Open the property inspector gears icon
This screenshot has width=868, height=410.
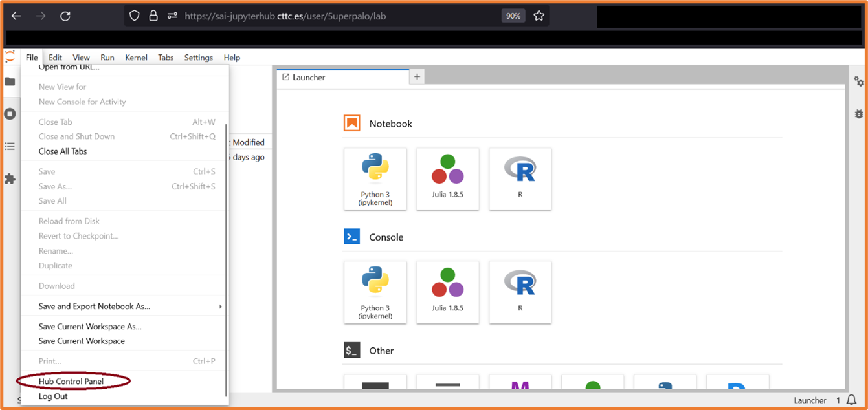(858, 81)
